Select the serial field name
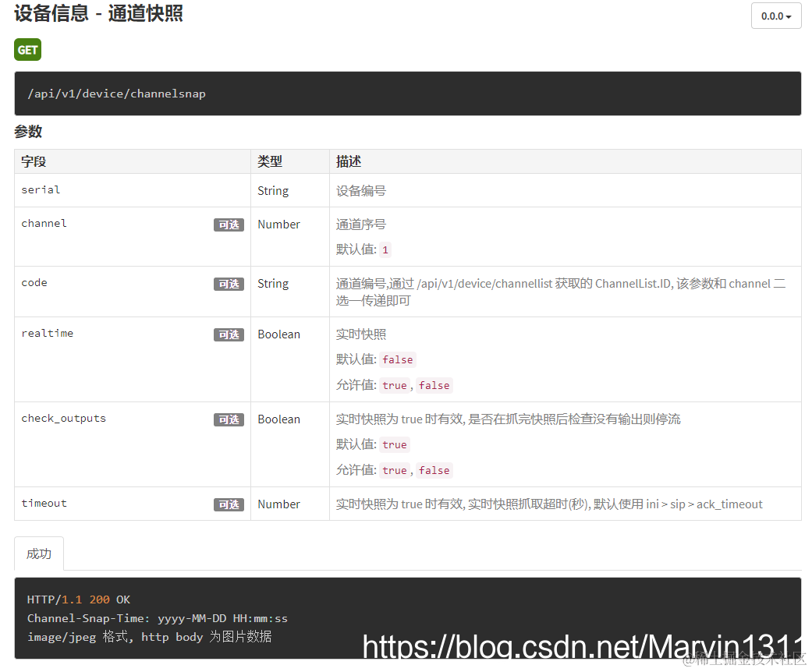 [x=41, y=190]
